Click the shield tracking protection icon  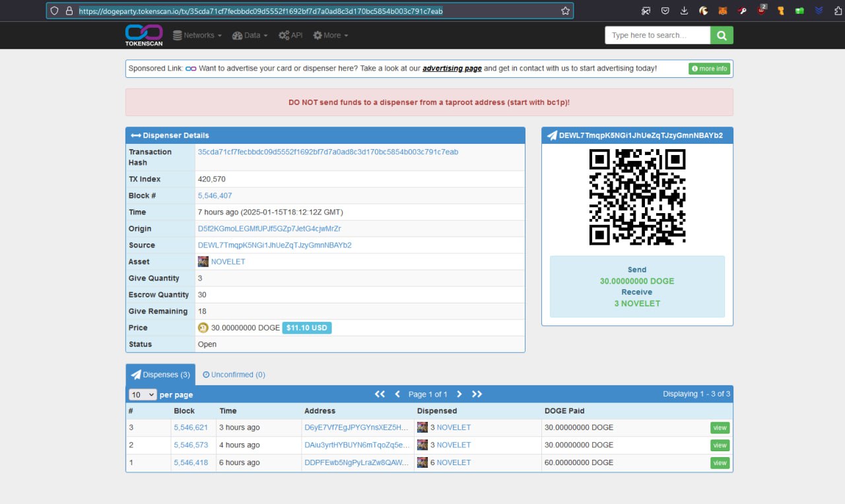pos(55,11)
